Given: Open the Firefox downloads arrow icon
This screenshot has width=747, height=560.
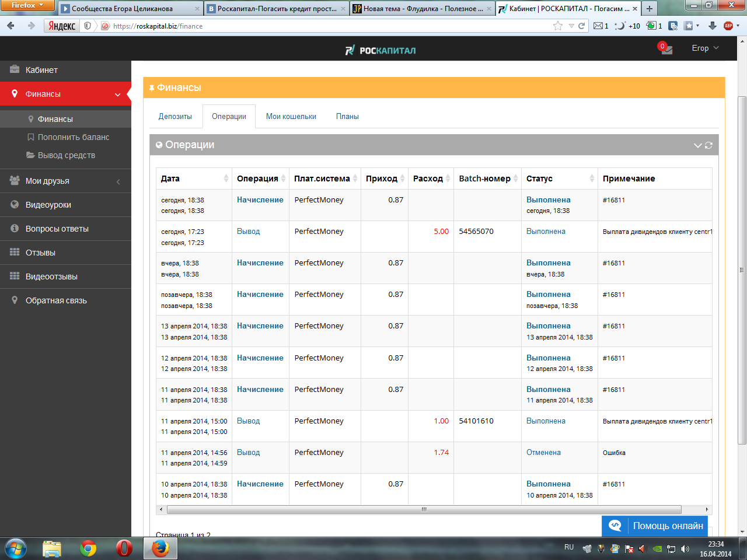Looking at the screenshot, I should 712,26.
